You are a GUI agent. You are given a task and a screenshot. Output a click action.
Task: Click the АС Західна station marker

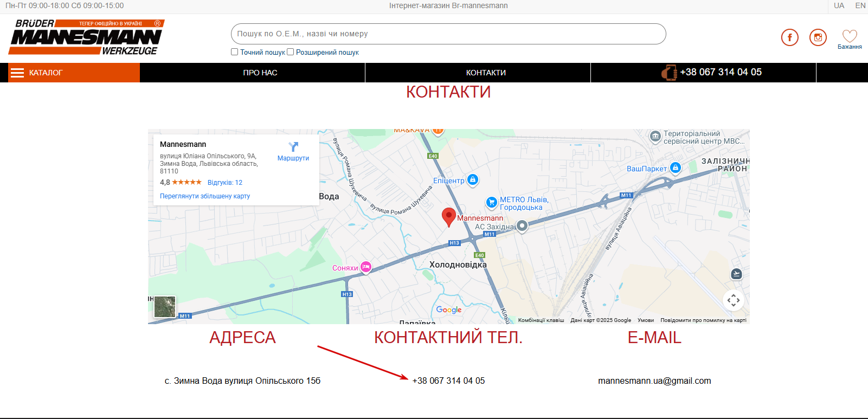(x=522, y=225)
